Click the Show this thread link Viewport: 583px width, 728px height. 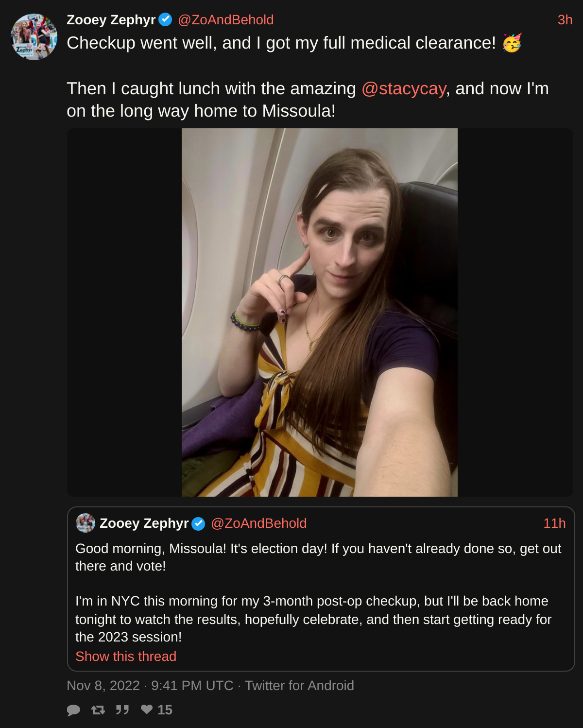[126, 656]
